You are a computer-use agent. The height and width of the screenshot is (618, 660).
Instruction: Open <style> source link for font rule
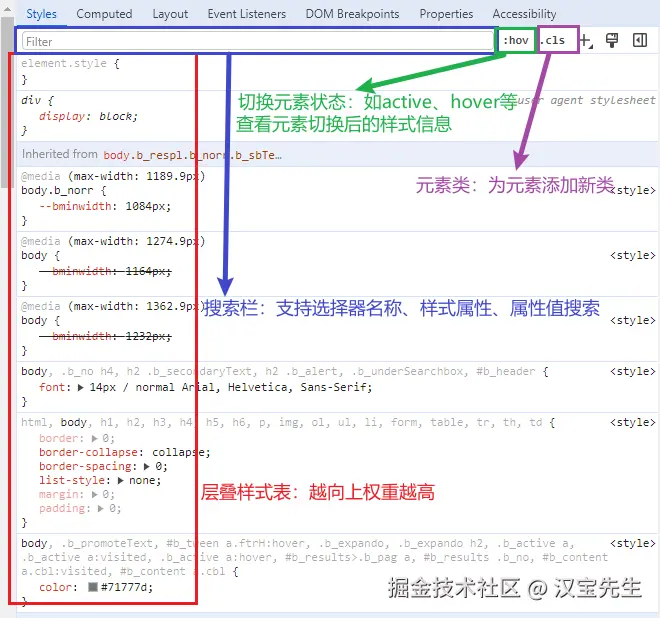point(633,371)
